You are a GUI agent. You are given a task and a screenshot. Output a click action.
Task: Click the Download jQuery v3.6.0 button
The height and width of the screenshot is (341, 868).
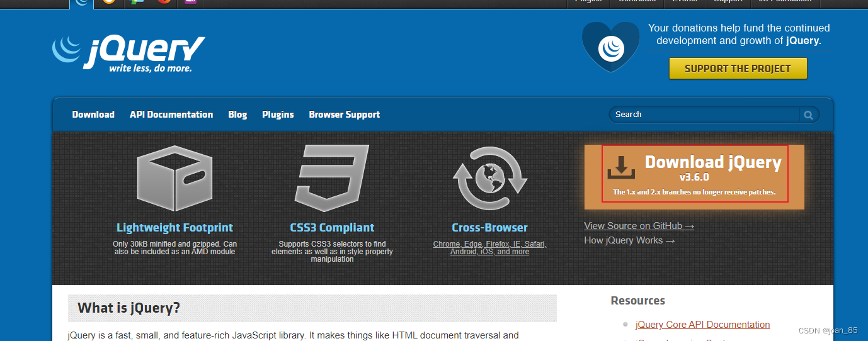click(694, 176)
